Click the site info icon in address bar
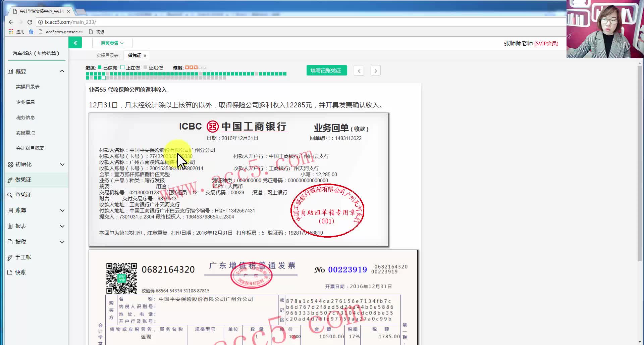The width and height of the screenshot is (644, 345). coord(41,22)
